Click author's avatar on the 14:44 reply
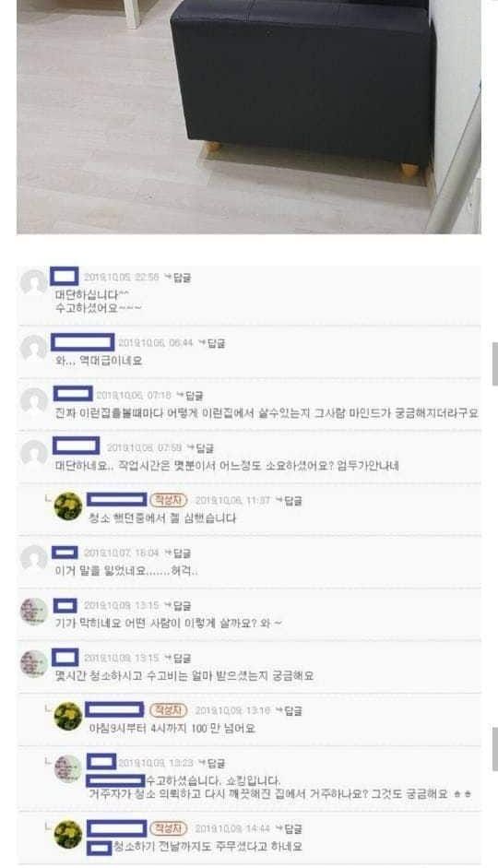This screenshot has height=868, width=498. click(68, 835)
